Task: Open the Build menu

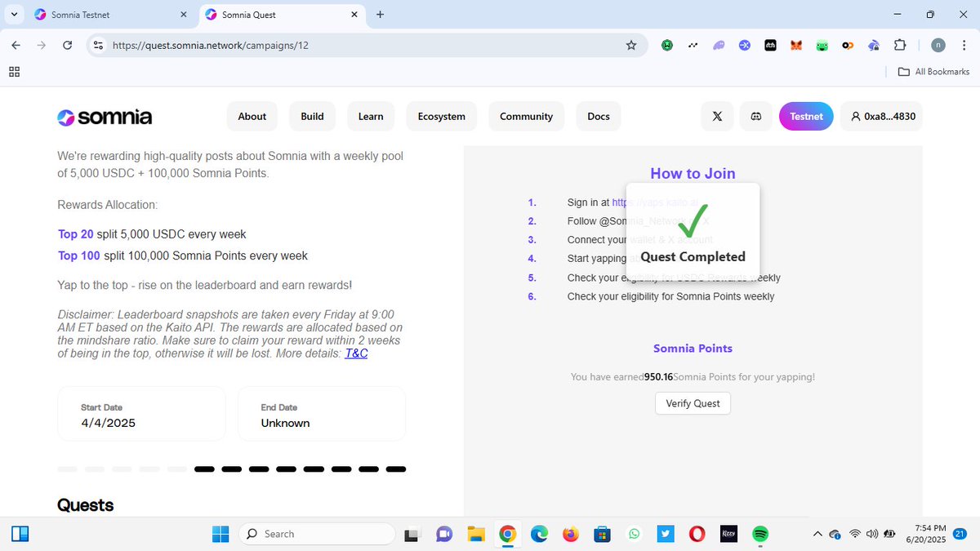Action: tap(312, 117)
